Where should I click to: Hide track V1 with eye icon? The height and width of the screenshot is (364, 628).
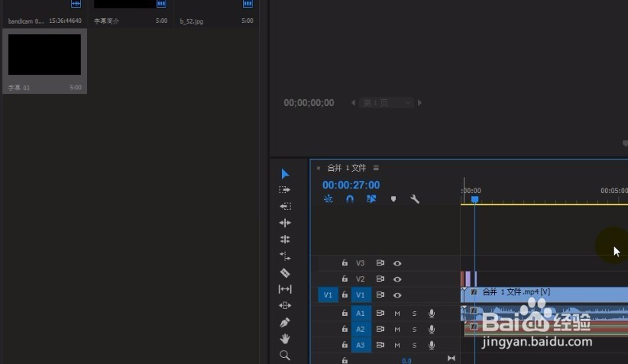click(397, 295)
